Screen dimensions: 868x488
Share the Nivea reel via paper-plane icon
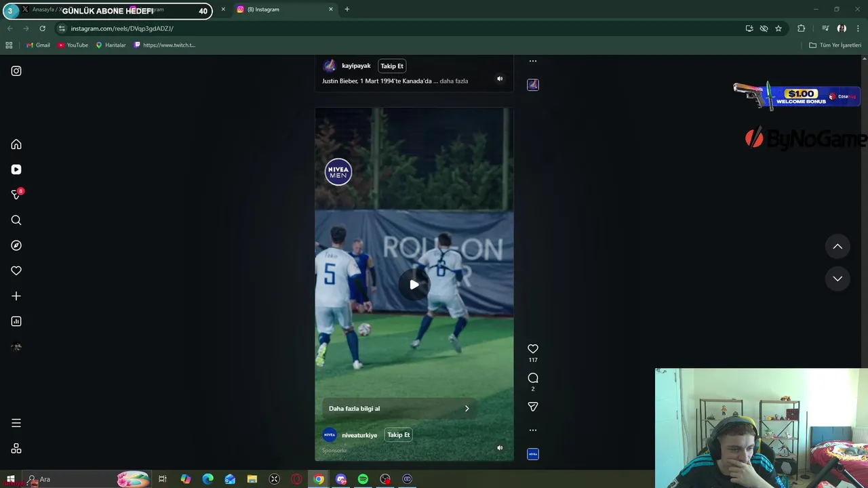(x=533, y=407)
